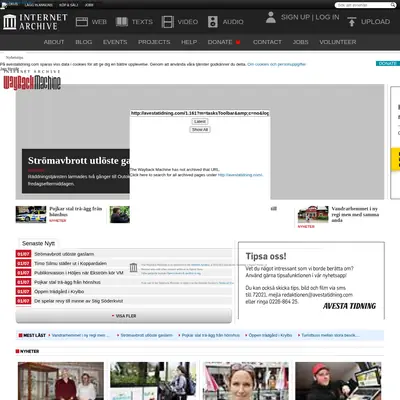Click the NYHETER section heading
The width and height of the screenshot is (400, 400).
[29, 351]
